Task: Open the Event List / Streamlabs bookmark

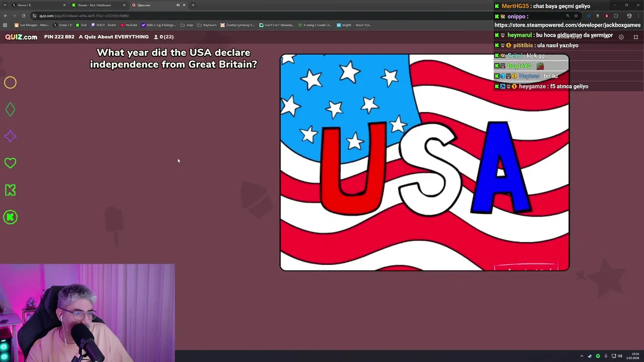Action: click(x=276, y=25)
